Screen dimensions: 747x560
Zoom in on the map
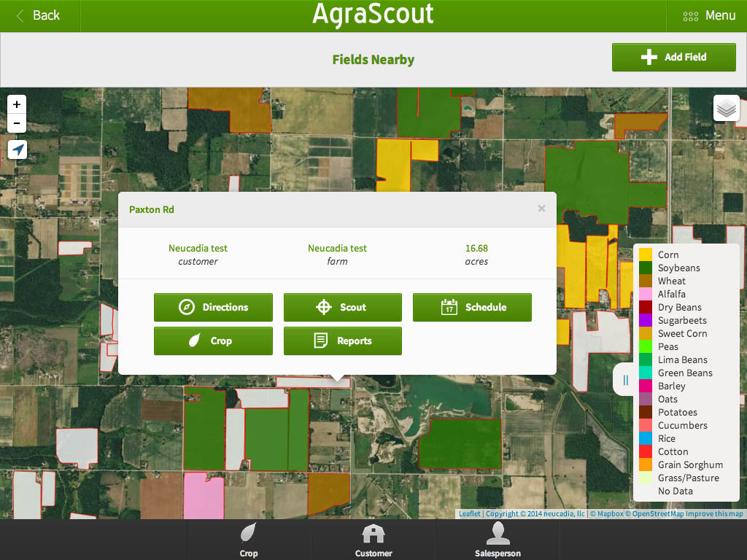(x=17, y=104)
